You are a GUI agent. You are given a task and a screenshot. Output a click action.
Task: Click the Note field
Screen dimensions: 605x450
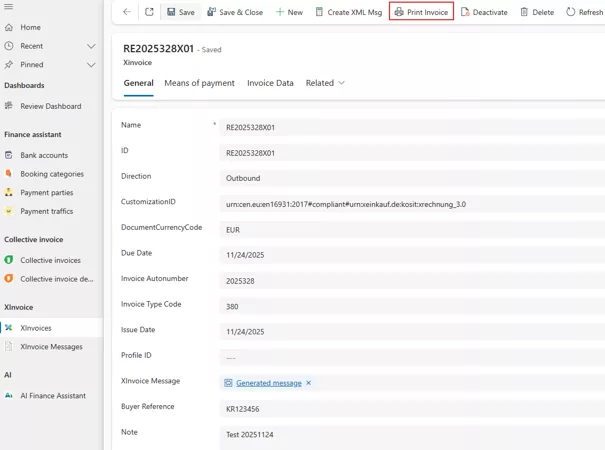coord(412,436)
